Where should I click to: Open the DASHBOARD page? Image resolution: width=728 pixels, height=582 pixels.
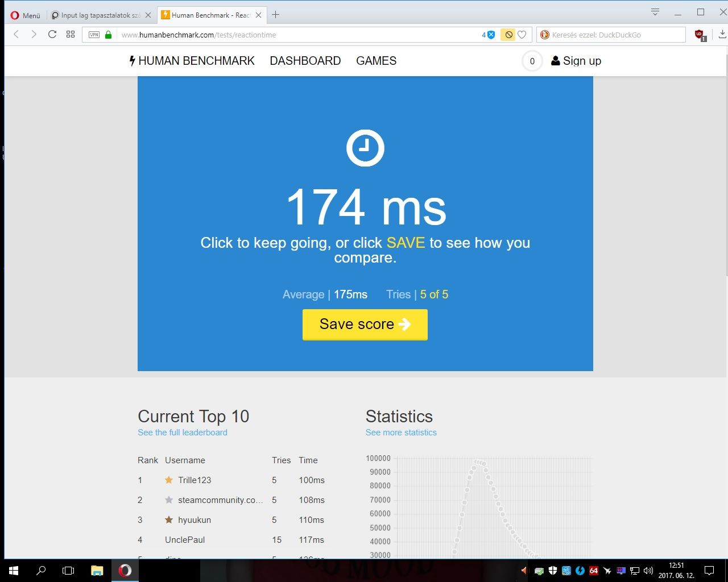305,61
